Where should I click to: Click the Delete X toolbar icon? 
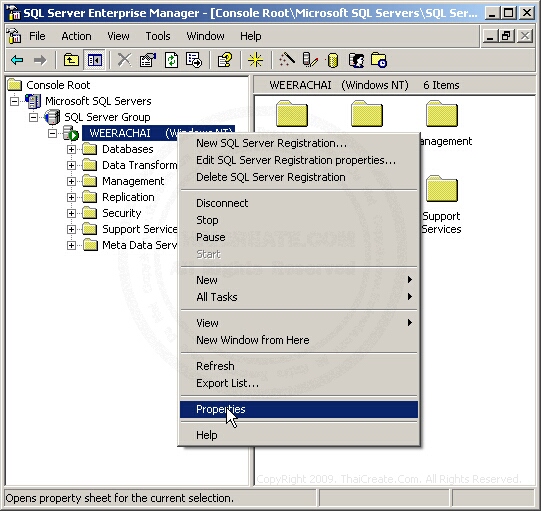pyautogui.click(x=125, y=60)
